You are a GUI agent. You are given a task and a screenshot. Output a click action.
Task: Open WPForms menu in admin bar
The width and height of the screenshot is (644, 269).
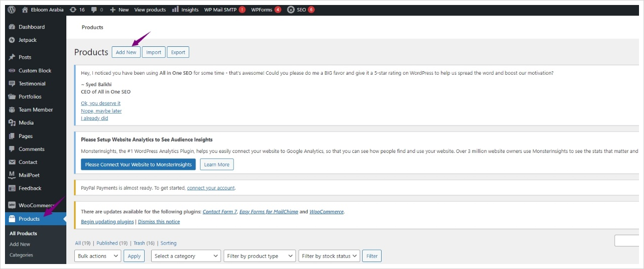261,9
